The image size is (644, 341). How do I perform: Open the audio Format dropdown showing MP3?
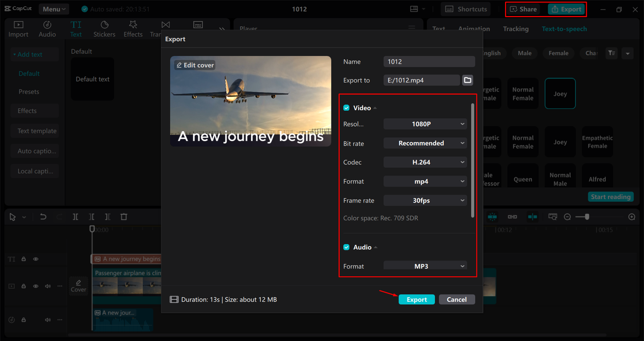click(425, 266)
